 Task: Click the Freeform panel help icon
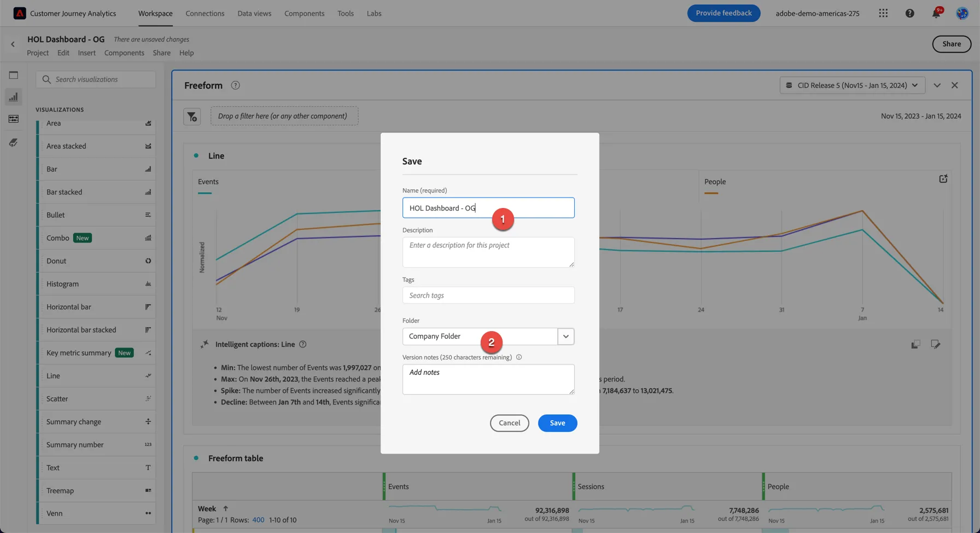235,85
